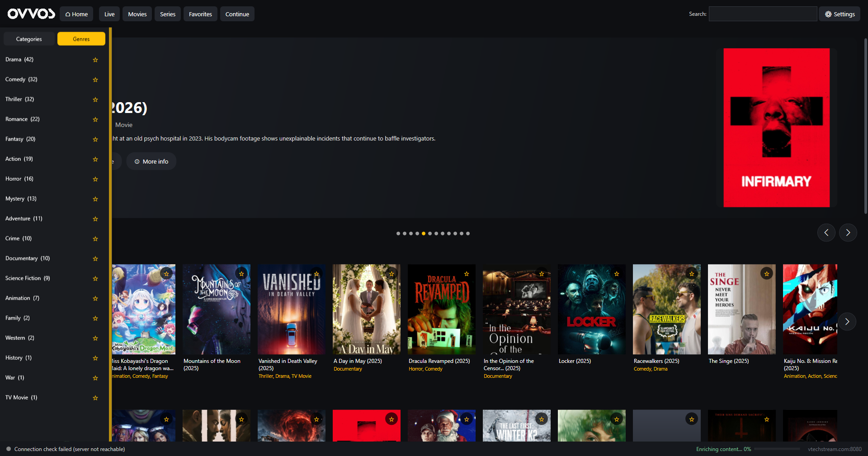Click star on Vanished in Death Valley

316,273
